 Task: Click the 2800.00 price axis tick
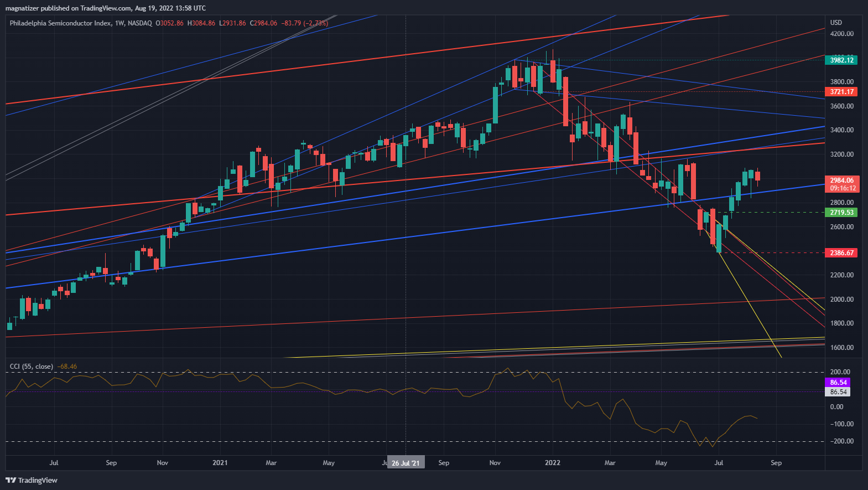point(841,203)
